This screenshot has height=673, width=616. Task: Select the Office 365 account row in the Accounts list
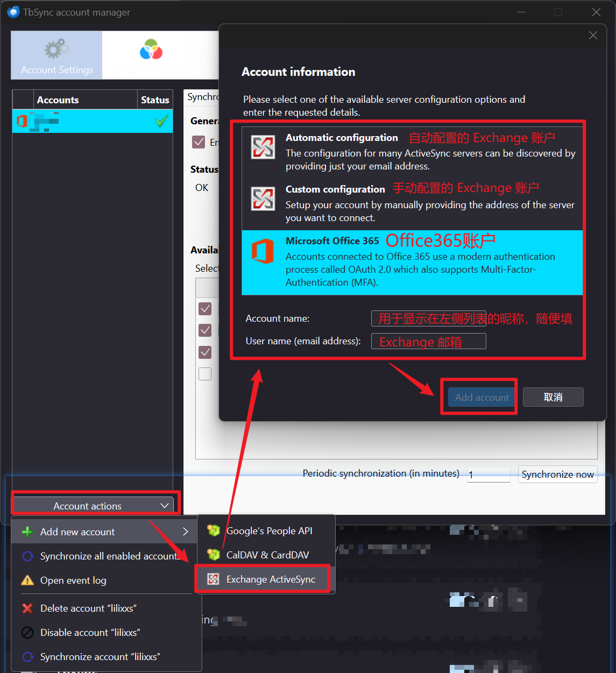tap(93, 121)
